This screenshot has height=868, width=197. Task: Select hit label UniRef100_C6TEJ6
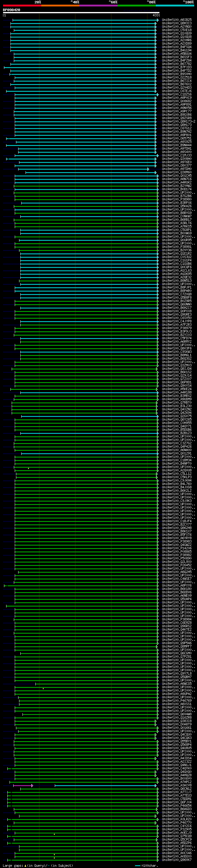click(x=176, y=91)
